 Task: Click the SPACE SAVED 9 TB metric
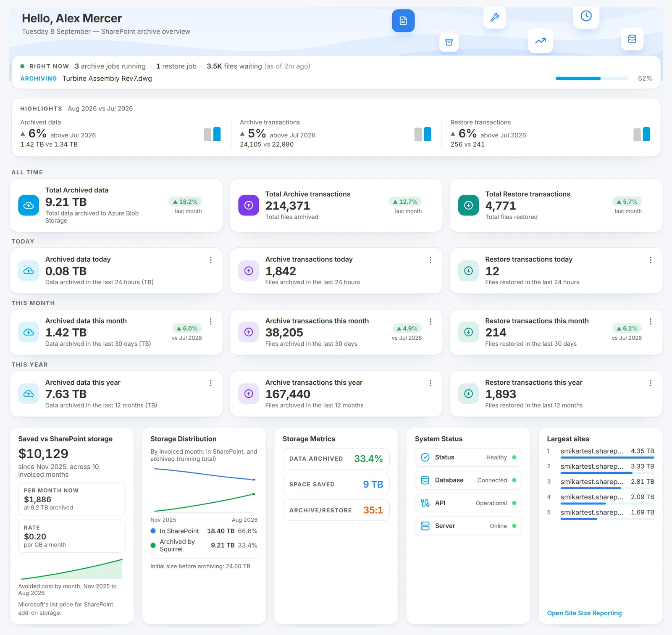(x=336, y=484)
